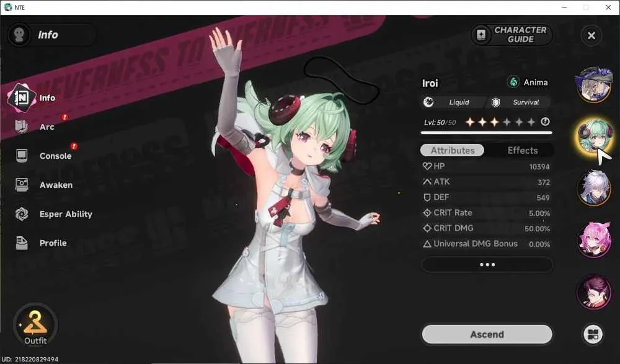Switch to the Effects tab
This screenshot has height=364, width=620.
point(522,150)
